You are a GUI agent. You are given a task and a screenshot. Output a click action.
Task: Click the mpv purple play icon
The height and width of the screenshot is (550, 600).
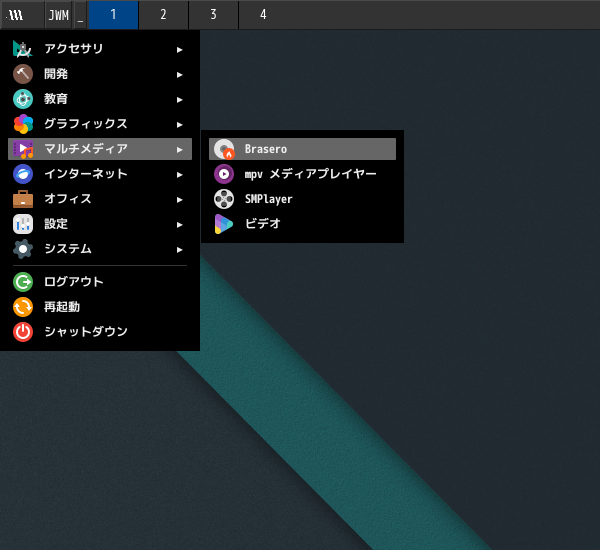[x=224, y=174]
